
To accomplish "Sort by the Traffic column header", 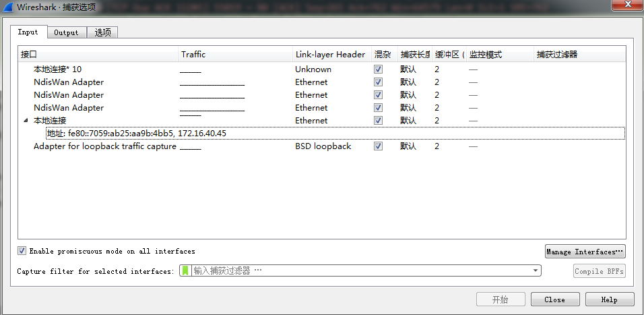I will [x=235, y=54].
